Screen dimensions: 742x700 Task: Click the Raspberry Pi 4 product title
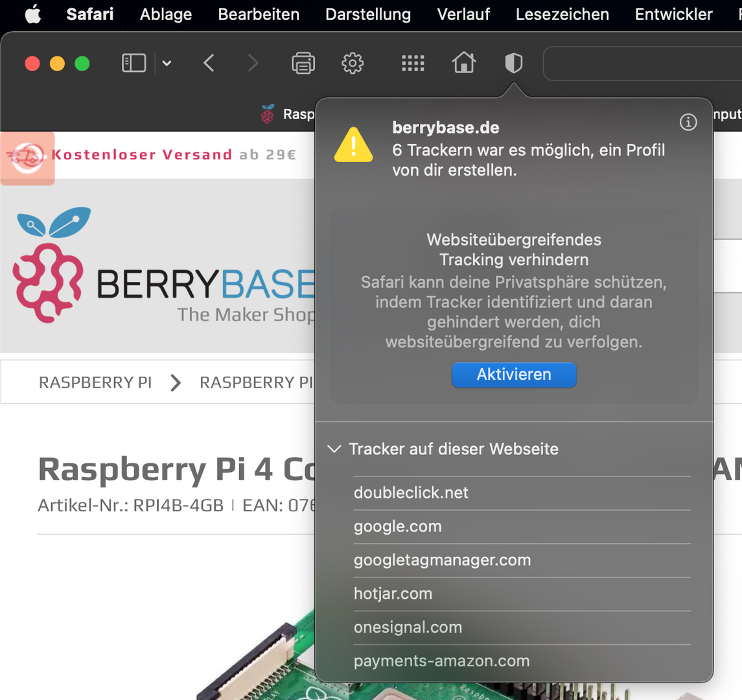point(176,469)
